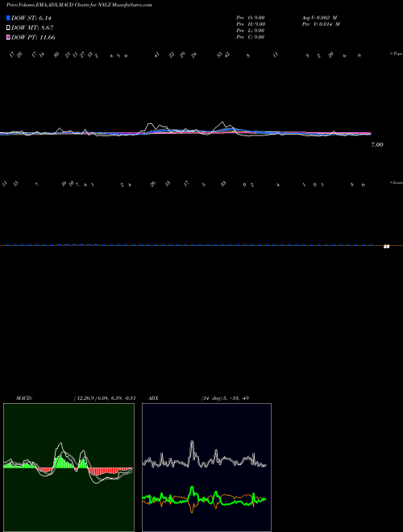This screenshot has height=532, width=403.
Task: Click the magenta DOW PT legend swatch
Action: (8, 37)
